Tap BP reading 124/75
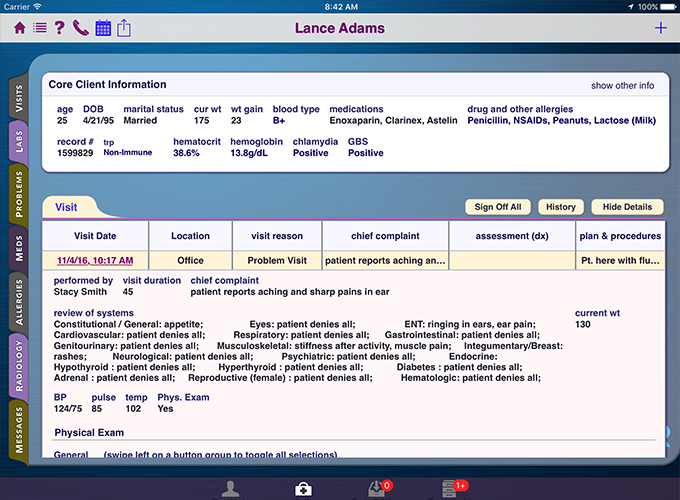This screenshot has width=680, height=500. pos(68,408)
